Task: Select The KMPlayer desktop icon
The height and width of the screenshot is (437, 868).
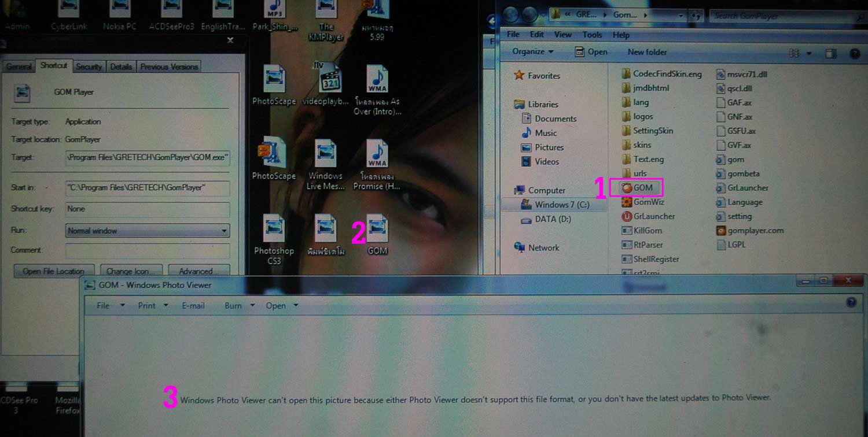Action: pos(326,21)
